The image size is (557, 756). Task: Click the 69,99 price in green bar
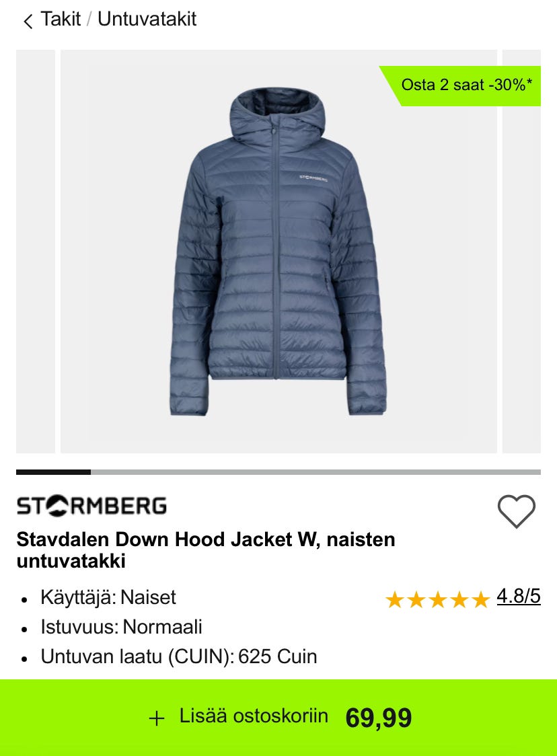click(379, 718)
